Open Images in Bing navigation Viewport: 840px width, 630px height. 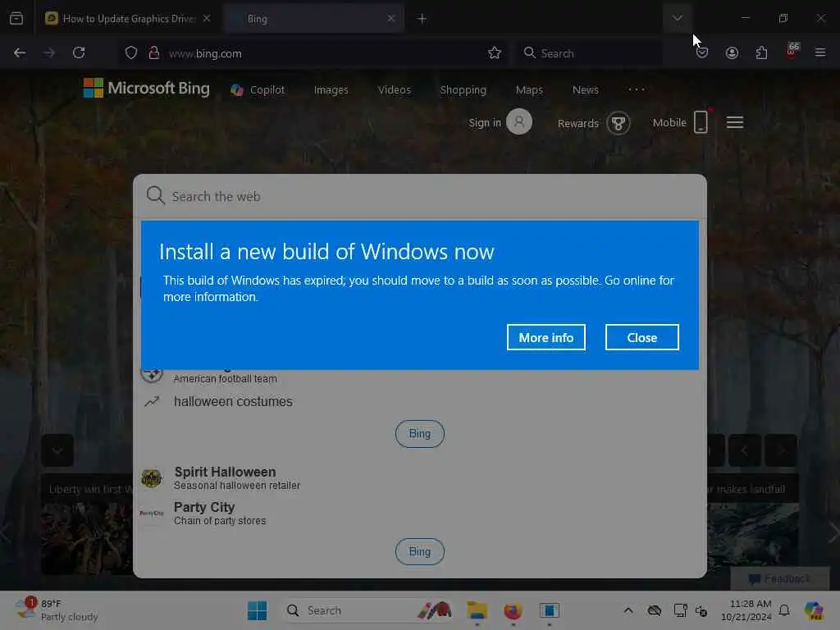pos(331,90)
